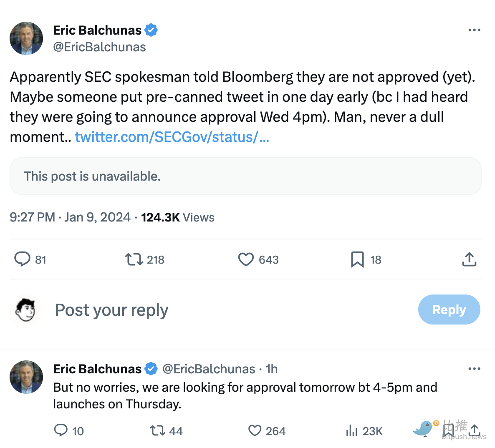This screenshot has width=495, height=448.
Task: Share the main post via share icon
Action: 469,259
